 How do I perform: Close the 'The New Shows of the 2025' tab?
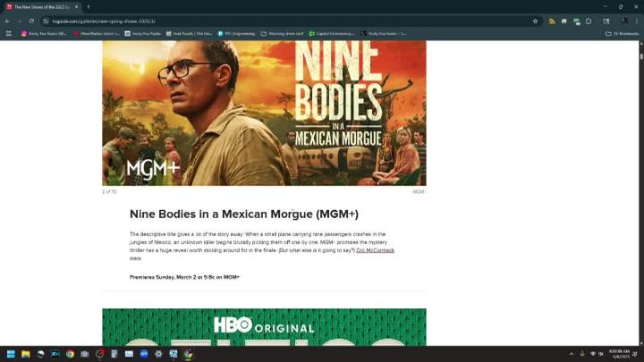tap(76, 7)
